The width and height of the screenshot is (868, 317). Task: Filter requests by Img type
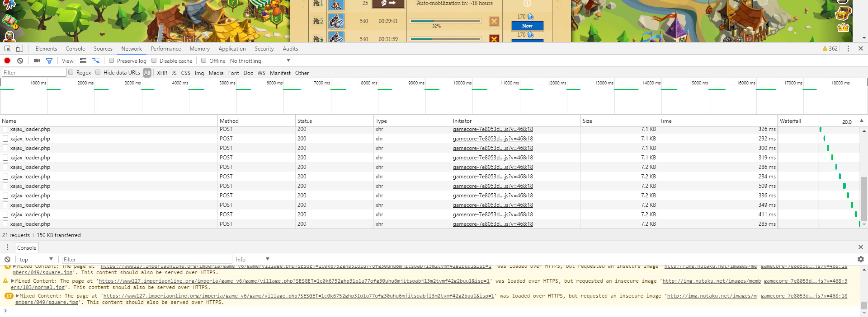click(x=199, y=73)
